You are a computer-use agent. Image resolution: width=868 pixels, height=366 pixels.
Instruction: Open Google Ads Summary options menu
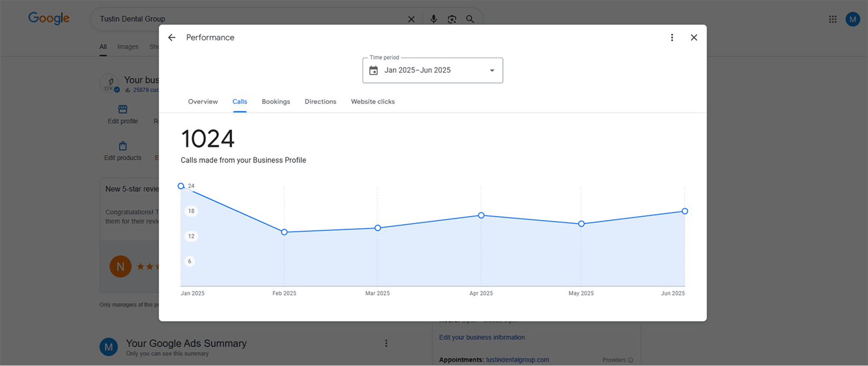[386, 343]
